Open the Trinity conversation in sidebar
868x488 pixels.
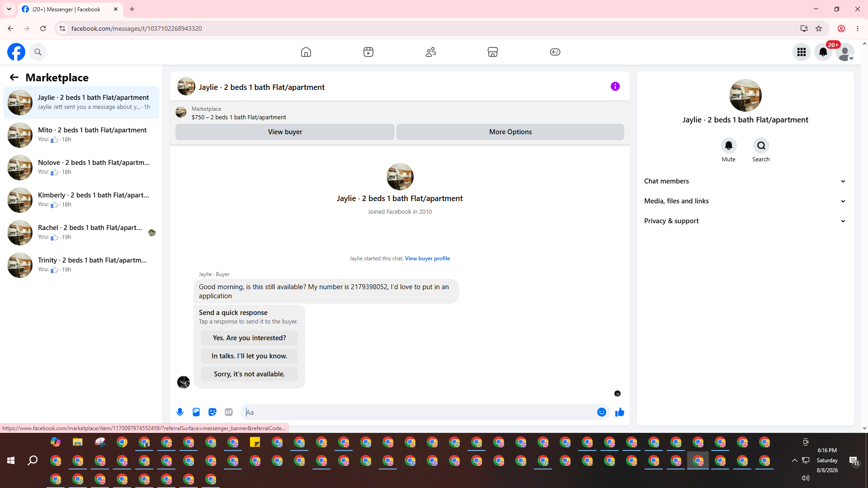pos(81,265)
